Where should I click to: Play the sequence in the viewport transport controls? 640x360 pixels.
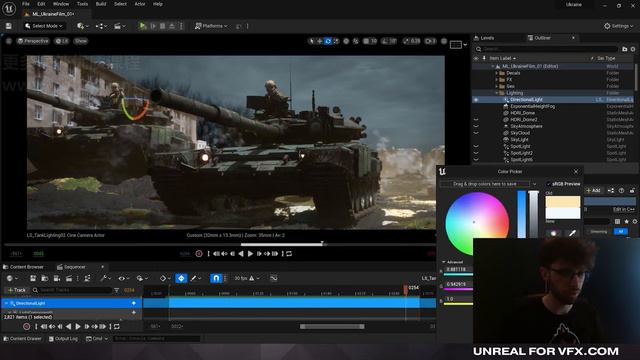point(250,253)
